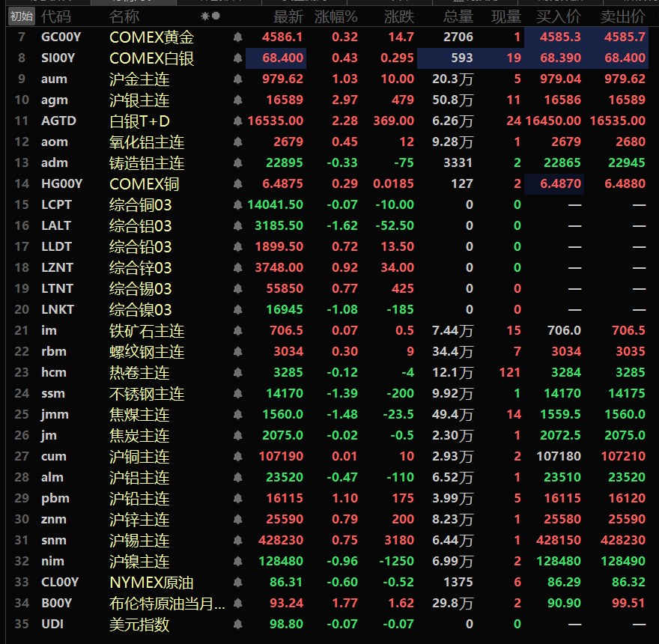The height and width of the screenshot is (644, 659).
Task: Click the LALT code cell
Action: pyautogui.click(x=56, y=225)
